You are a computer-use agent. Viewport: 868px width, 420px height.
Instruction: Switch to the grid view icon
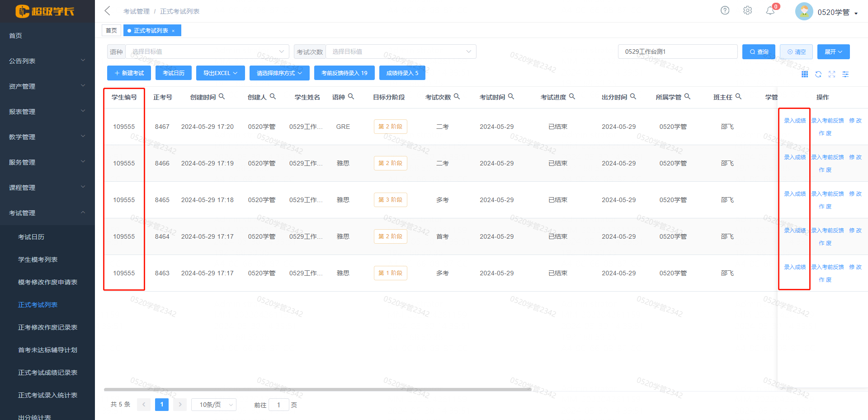point(805,74)
